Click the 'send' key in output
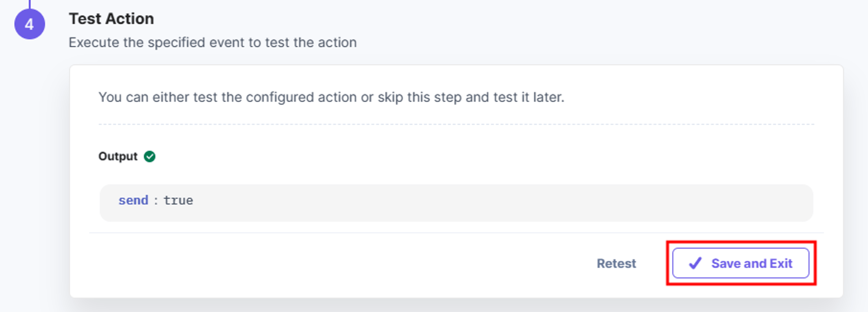Screen dimensions: 868x312 133,200
